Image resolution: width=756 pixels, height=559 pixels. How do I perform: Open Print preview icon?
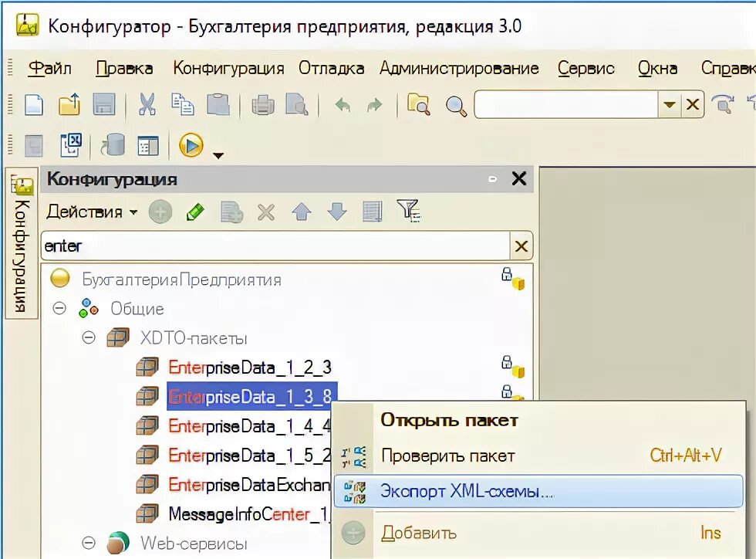coord(297,105)
